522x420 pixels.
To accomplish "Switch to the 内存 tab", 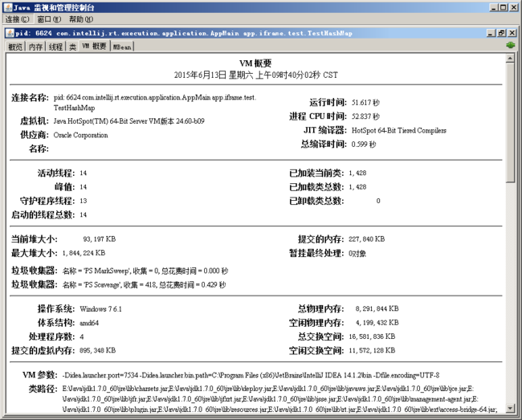I will [35, 47].
